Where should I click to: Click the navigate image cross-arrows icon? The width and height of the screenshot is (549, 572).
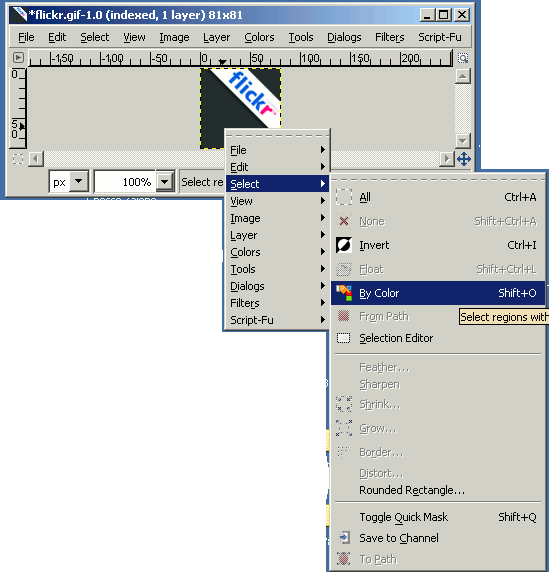coord(464,159)
